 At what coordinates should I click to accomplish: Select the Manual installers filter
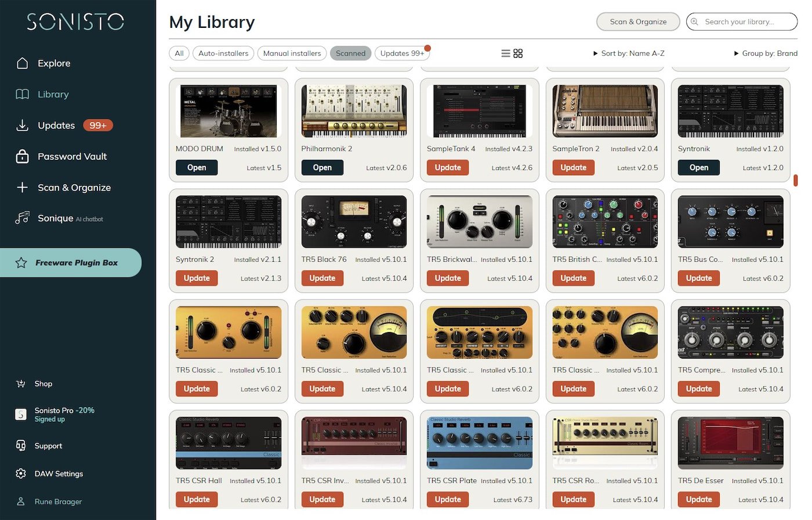(292, 53)
